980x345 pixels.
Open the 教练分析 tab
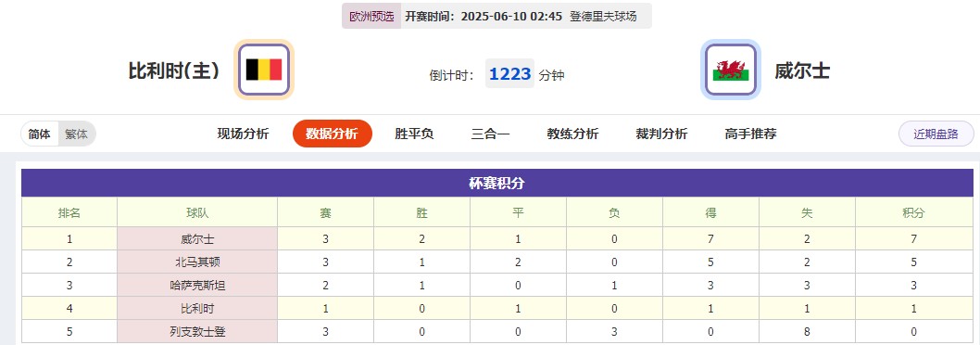[x=572, y=134]
